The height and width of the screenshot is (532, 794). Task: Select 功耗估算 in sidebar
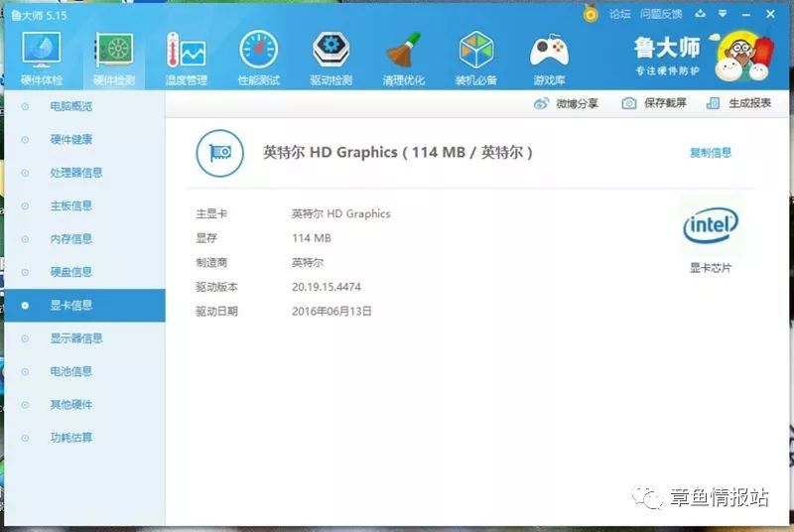click(x=84, y=438)
